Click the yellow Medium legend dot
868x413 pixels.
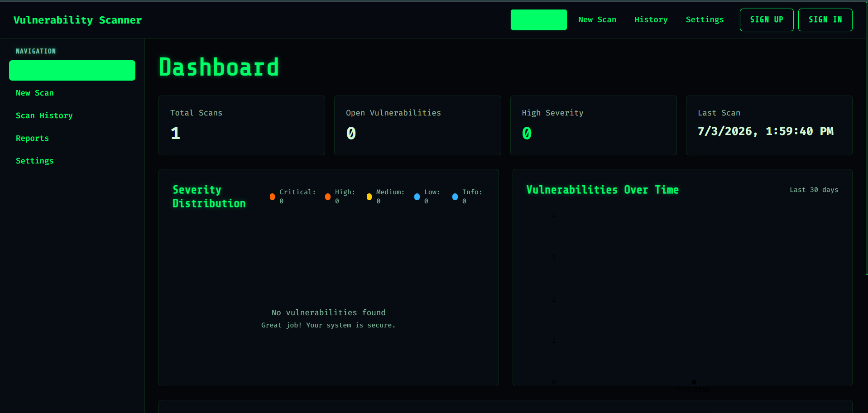point(369,197)
